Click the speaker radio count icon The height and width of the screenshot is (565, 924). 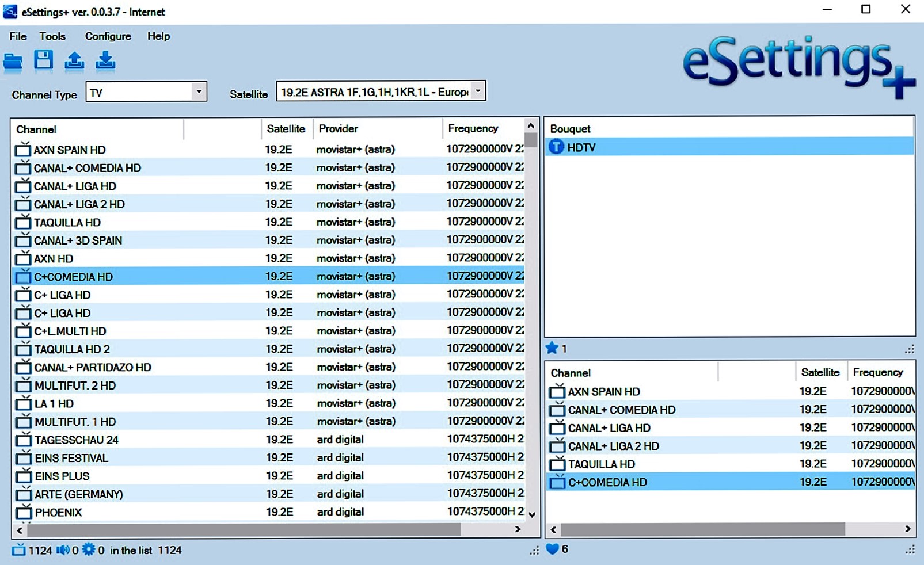point(63,550)
